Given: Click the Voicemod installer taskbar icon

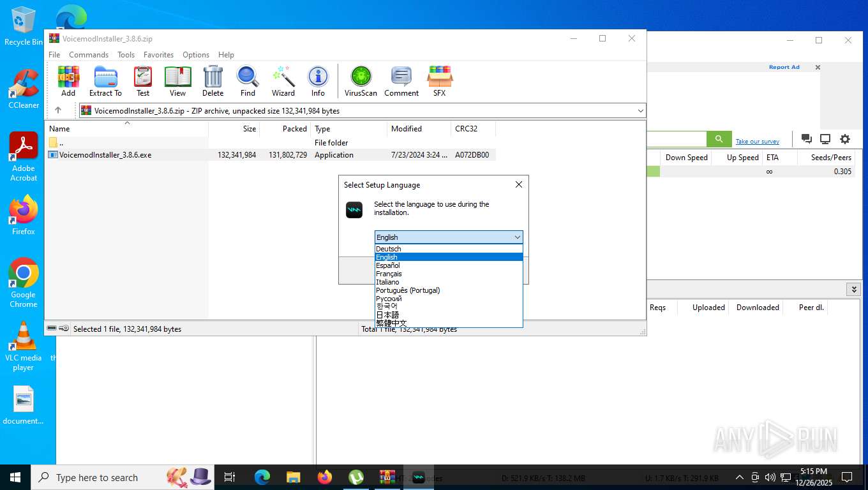Looking at the screenshot, I should (419, 477).
